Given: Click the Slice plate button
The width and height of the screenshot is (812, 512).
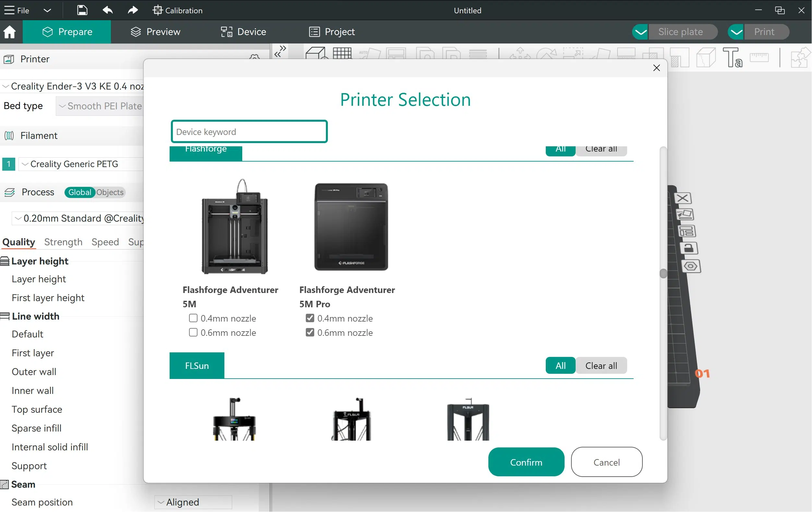Looking at the screenshot, I should click(x=683, y=32).
